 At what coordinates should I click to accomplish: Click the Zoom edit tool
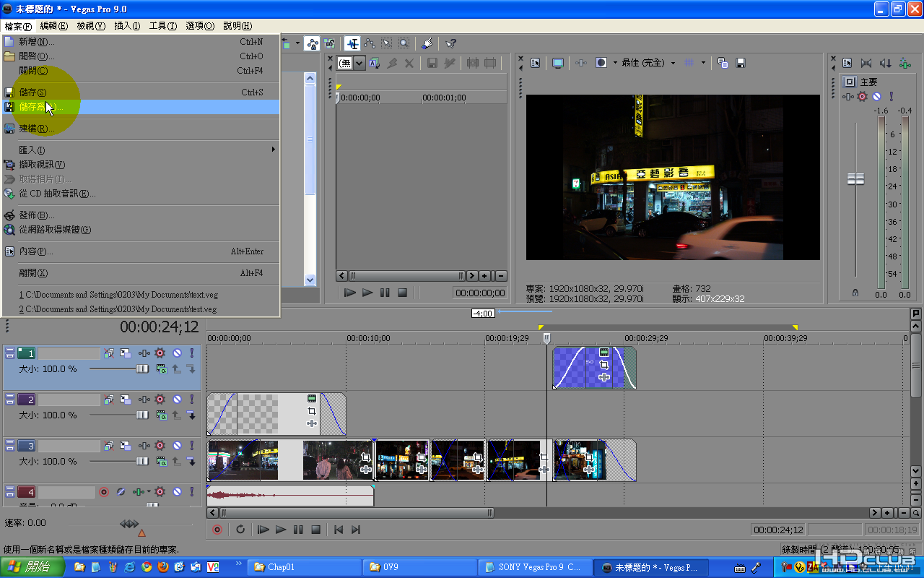click(x=404, y=43)
